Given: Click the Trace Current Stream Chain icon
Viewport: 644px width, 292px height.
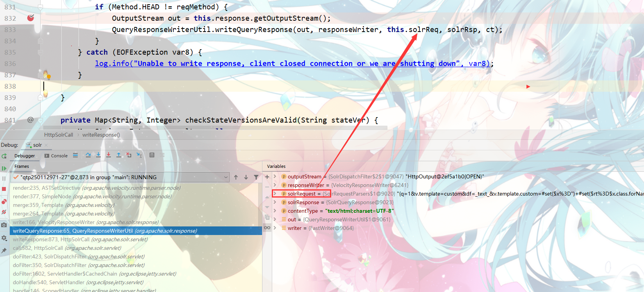Looking at the screenshot, I should pyautogui.click(x=162, y=155).
